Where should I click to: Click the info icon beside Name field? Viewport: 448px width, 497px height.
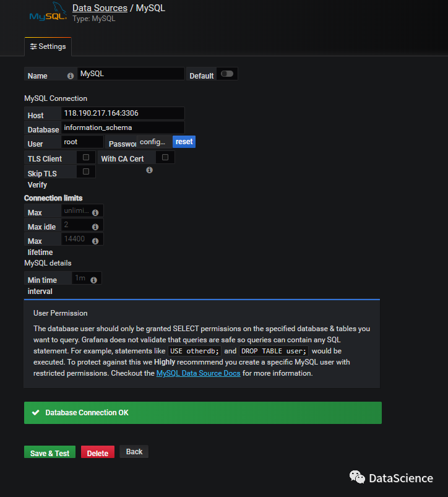tap(71, 76)
